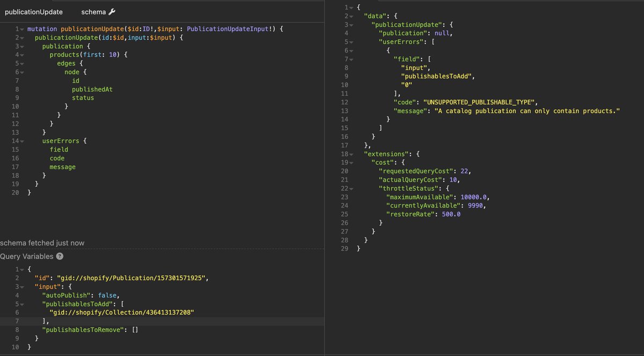644x356 pixels.
Task: Click the "restoreRate" value 500.0
Action: [x=451, y=214]
